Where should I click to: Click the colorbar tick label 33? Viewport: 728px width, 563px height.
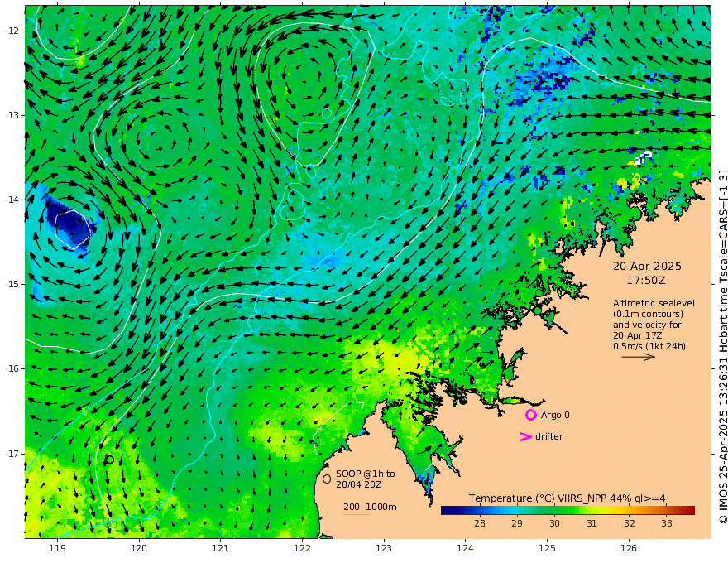pos(667,523)
